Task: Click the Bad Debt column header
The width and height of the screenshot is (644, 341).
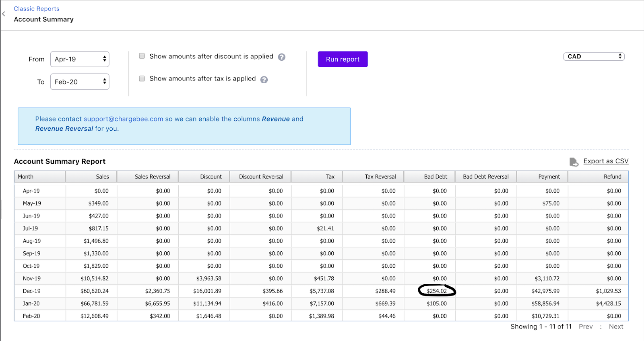Action: click(x=436, y=177)
